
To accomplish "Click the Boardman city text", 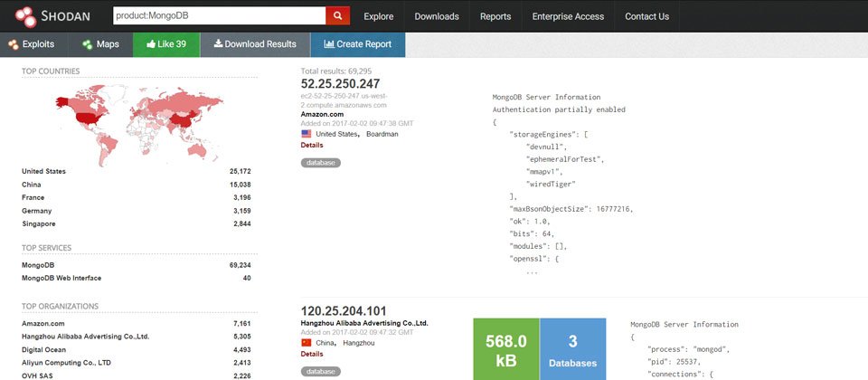I will 382,134.
